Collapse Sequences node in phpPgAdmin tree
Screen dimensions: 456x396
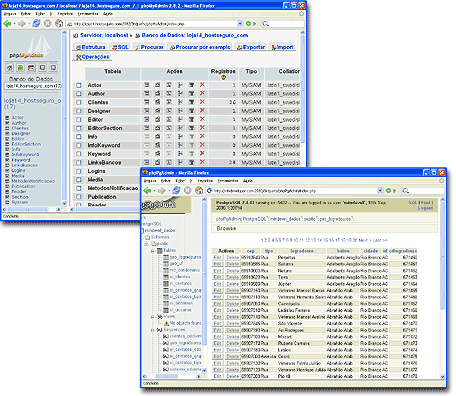click(x=152, y=330)
